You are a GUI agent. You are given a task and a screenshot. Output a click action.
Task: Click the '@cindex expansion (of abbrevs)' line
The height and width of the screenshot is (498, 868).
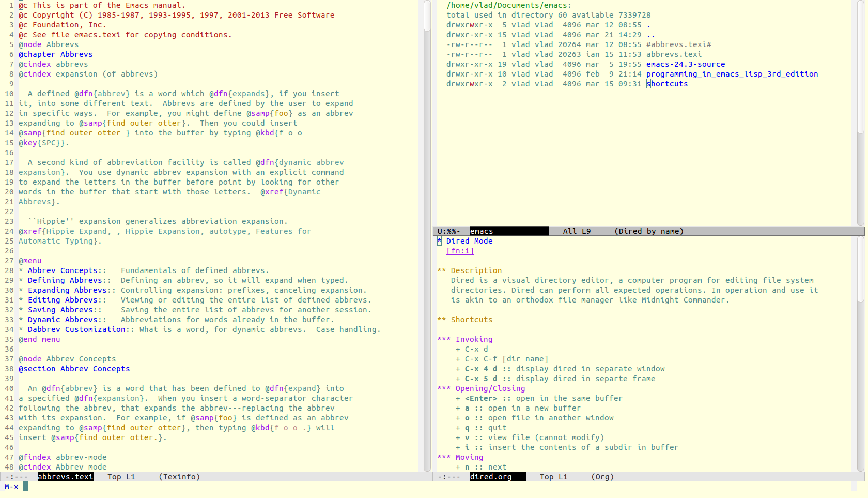coord(88,74)
